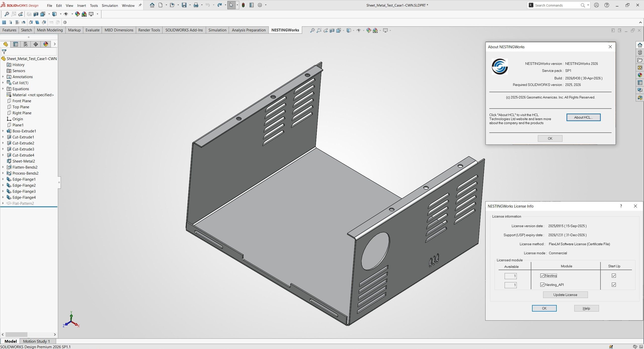Switch to the Features tab
Screen dimensions: 644x349
click(x=9, y=30)
